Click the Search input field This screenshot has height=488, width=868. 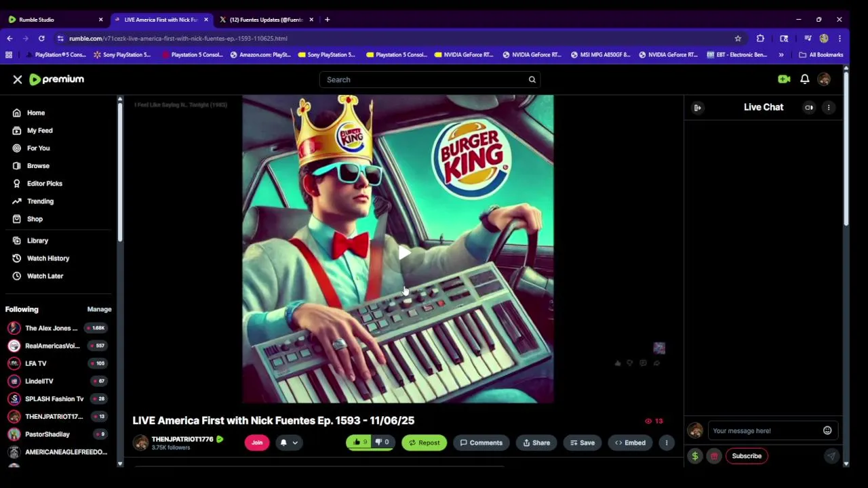pos(424,79)
